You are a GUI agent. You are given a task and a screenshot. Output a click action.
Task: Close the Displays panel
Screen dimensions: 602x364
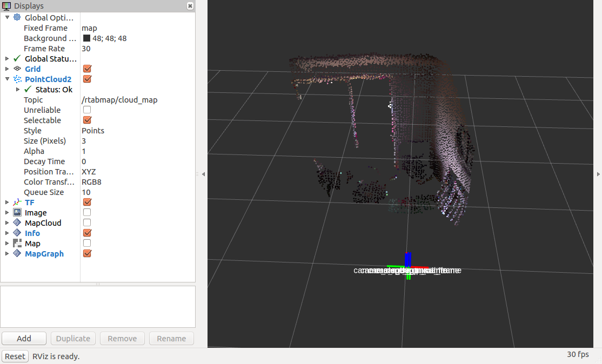(190, 6)
